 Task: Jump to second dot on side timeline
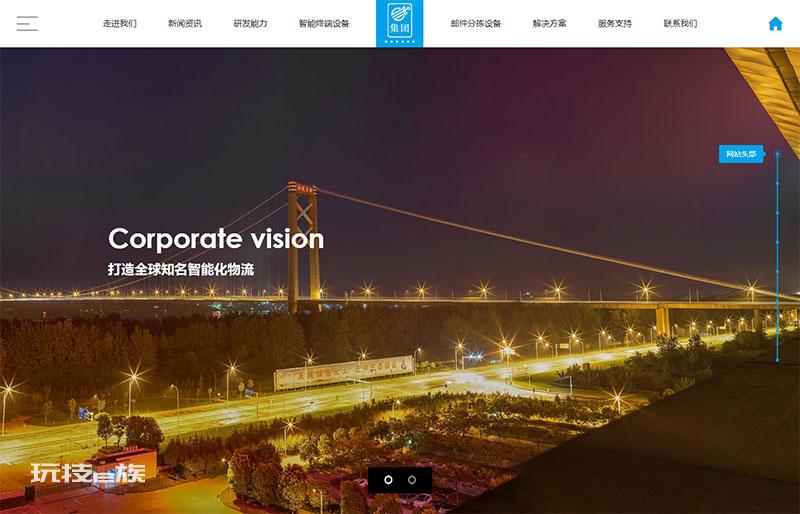click(777, 183)
